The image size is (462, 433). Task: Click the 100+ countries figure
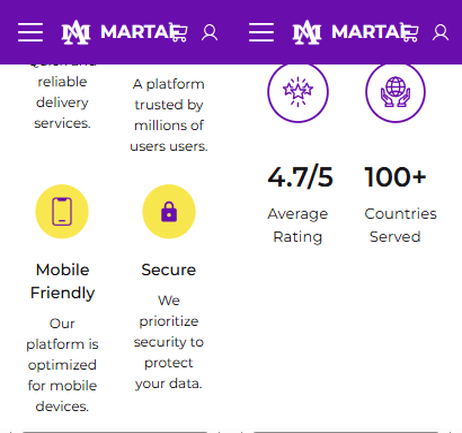point(395,177)
